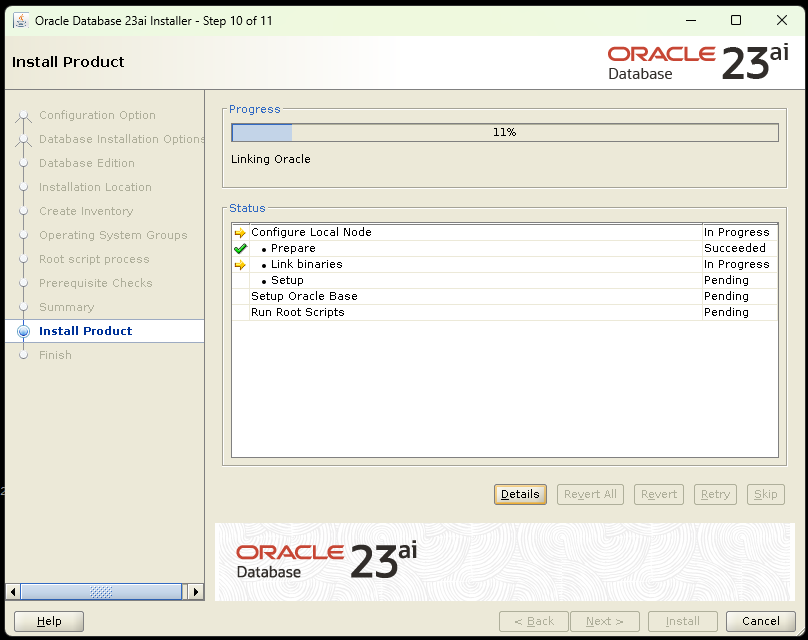Click the yellow arrow beside Configure Local Node
Screen dimensions: 808x640
tap(238, 232)
